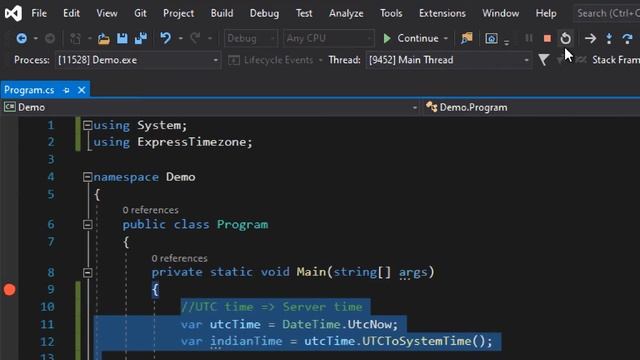Click '0 references' above class Program

[x=150, y=210]
